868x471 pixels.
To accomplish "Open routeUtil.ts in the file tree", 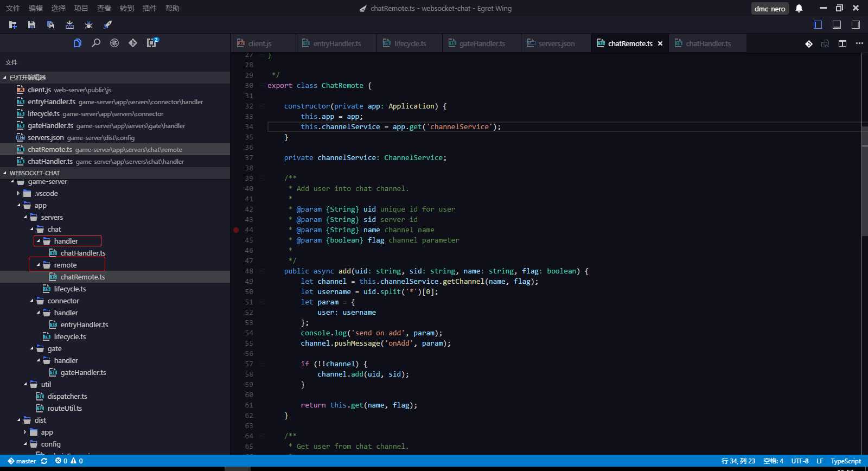I will (65, 409).
